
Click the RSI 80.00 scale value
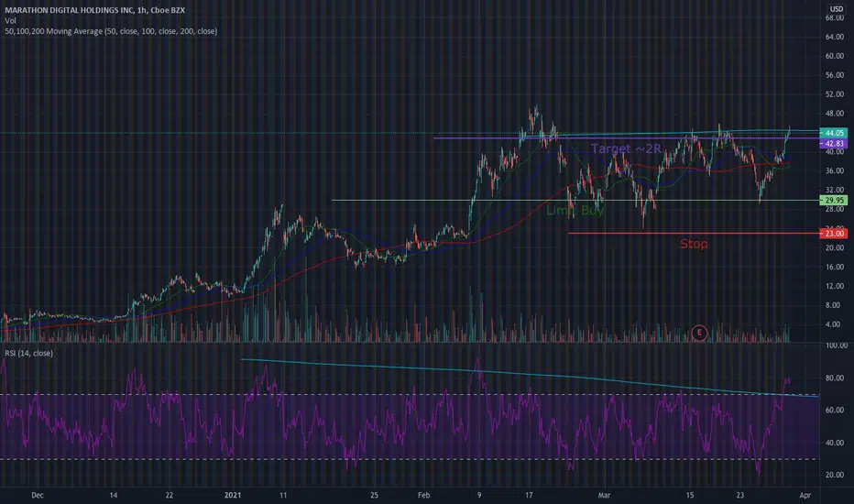click(835, 378)
